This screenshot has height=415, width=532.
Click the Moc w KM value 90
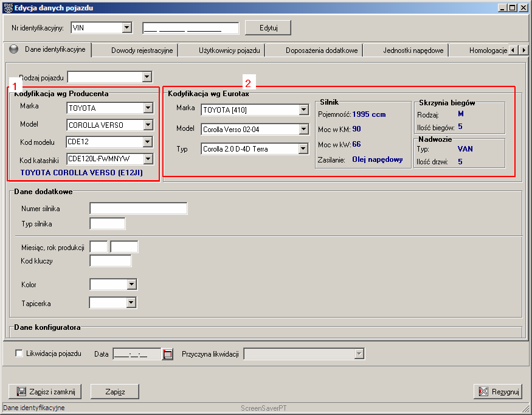pos(356,129)
